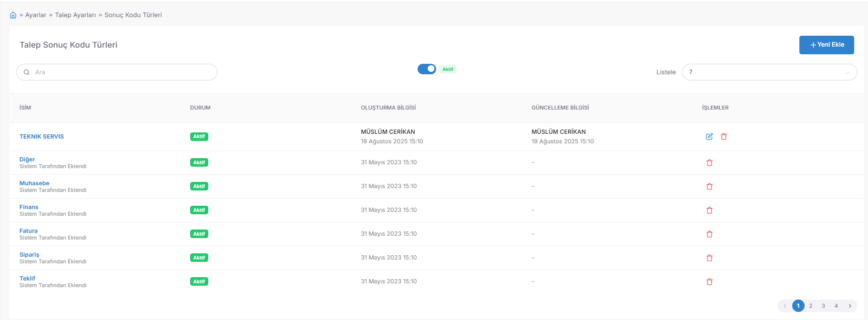The width and height of the screenshot is (868, 320).
Task: Delete the Sipariş row
Action: coord(709,258)
